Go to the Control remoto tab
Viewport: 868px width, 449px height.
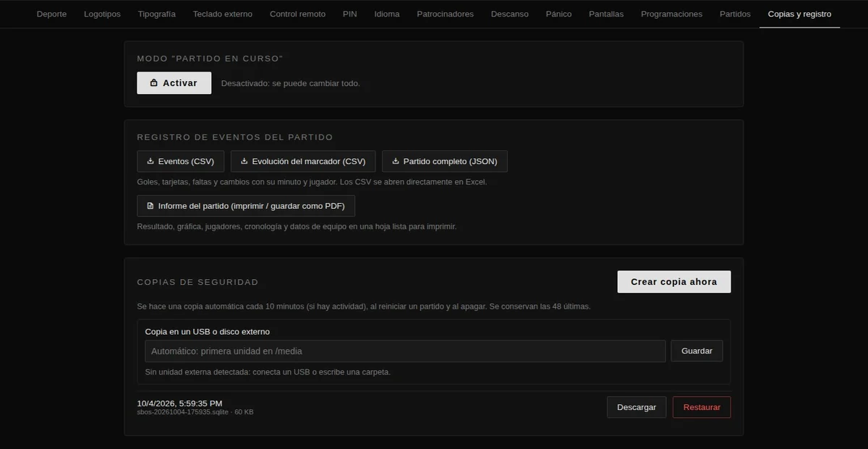297,14
